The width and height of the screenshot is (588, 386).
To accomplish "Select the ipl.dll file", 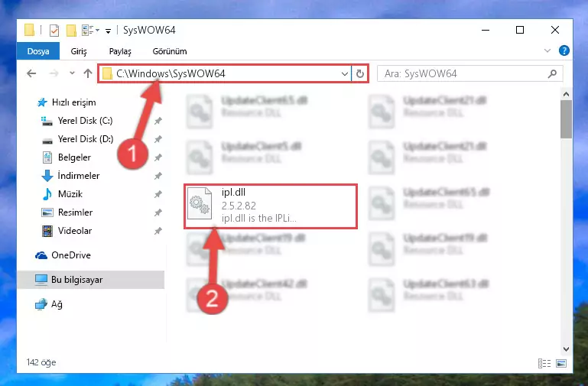I will pos(271,206).
